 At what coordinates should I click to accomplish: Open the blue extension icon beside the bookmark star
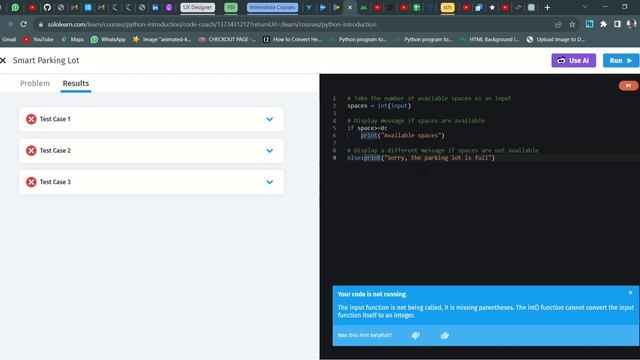pos(589,24)
